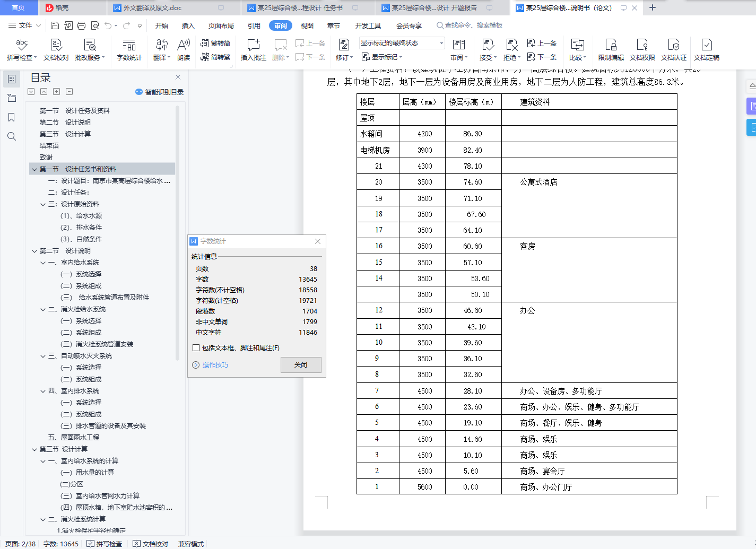756x549 pixels.
Task: Tick 包括文本框、脚注和尾注 checkbox
Action: (x=196, y=348)
